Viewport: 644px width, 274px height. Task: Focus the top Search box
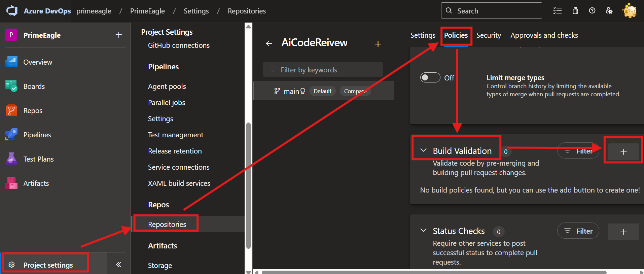point(491,10)
